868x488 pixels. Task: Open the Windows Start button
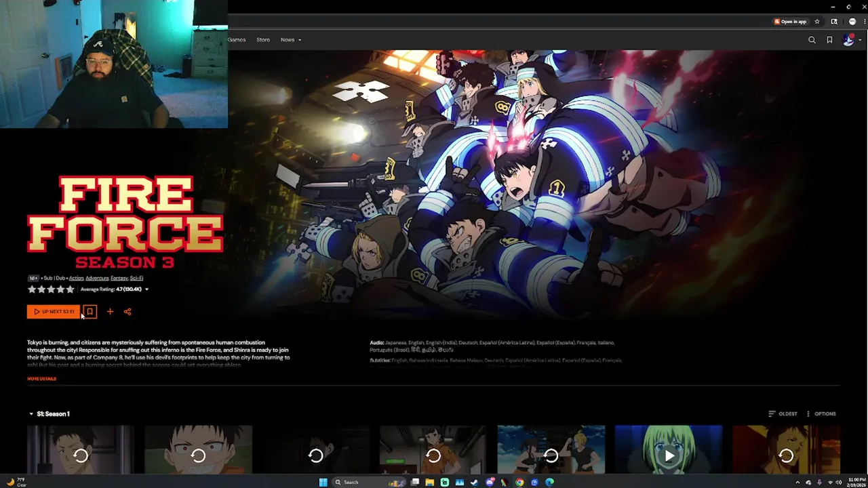pyautogui.click(x=323, y=482)
